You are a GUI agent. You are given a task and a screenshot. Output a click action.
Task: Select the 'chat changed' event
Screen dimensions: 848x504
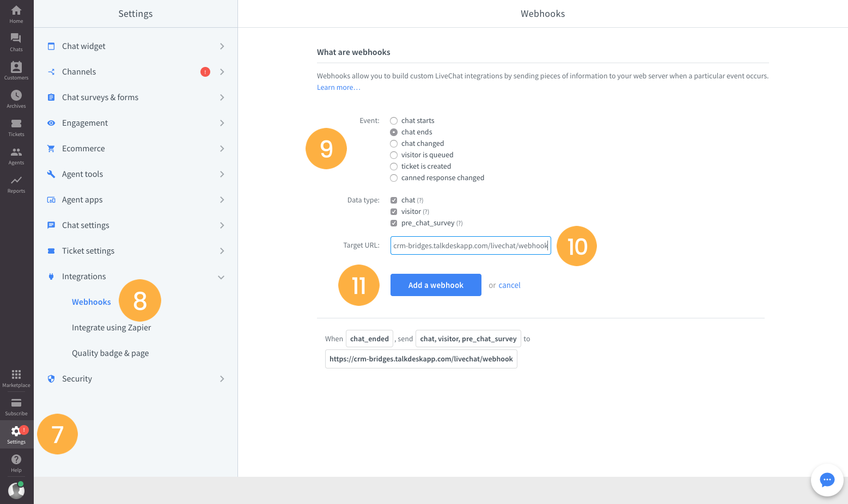point(394,144)
